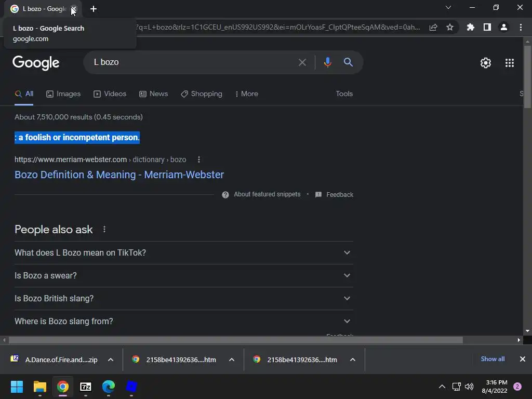532x399 pixels.
Task: Open second 2158be41392636 htm download
Action: [x=295, y=360]
